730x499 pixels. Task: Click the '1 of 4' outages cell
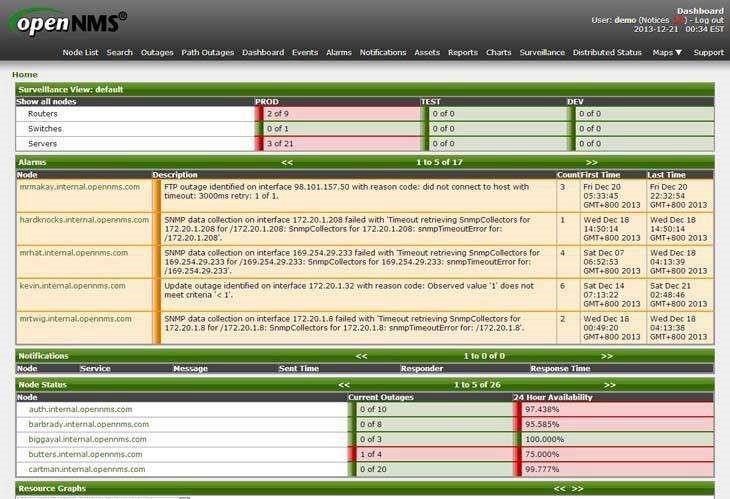click(431, 454)
